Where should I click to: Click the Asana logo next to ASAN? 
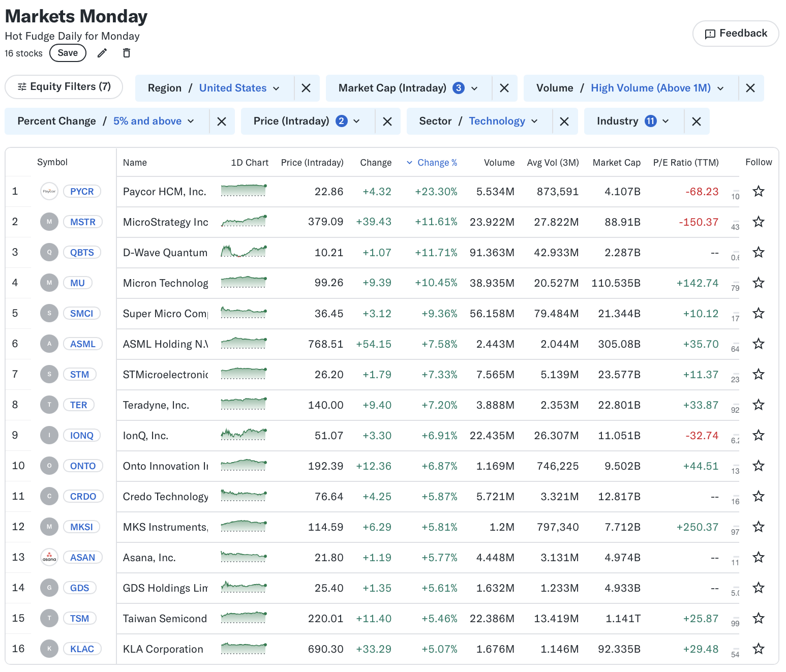49,557
